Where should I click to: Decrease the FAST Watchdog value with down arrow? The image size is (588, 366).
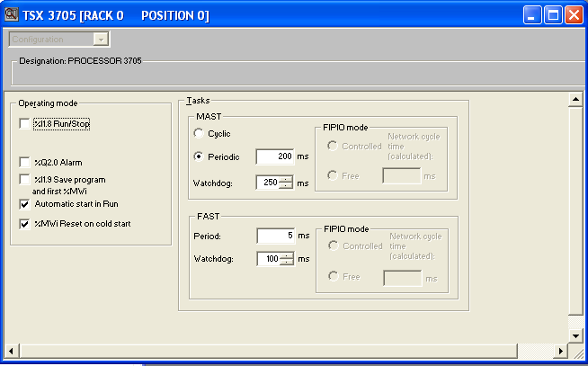pyautogui.click(x=287, y=262)
